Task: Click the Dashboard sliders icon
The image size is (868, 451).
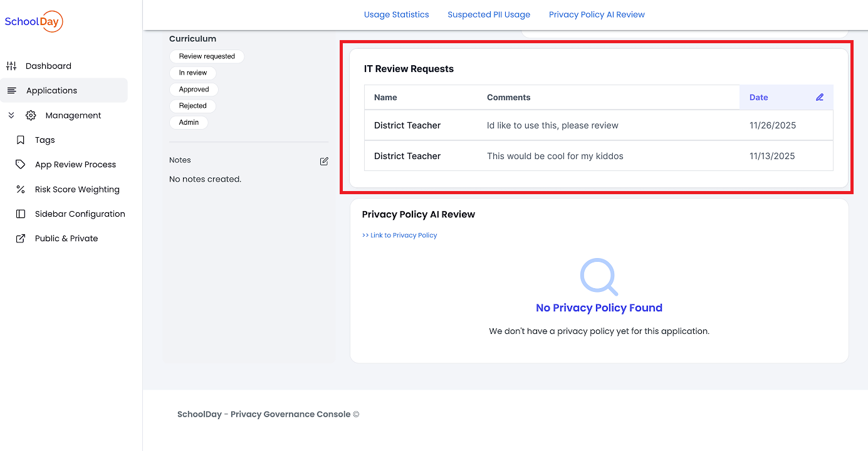Action: (11, 66)
